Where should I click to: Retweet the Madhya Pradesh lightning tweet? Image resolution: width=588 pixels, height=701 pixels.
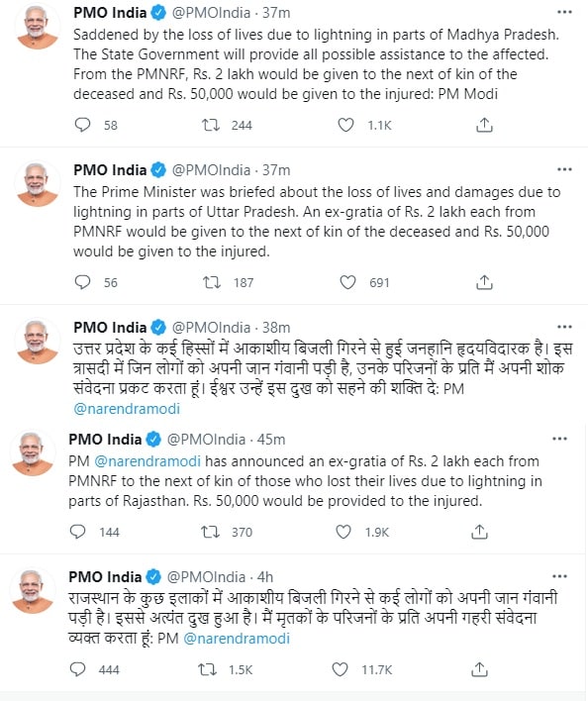click(211, 125)
